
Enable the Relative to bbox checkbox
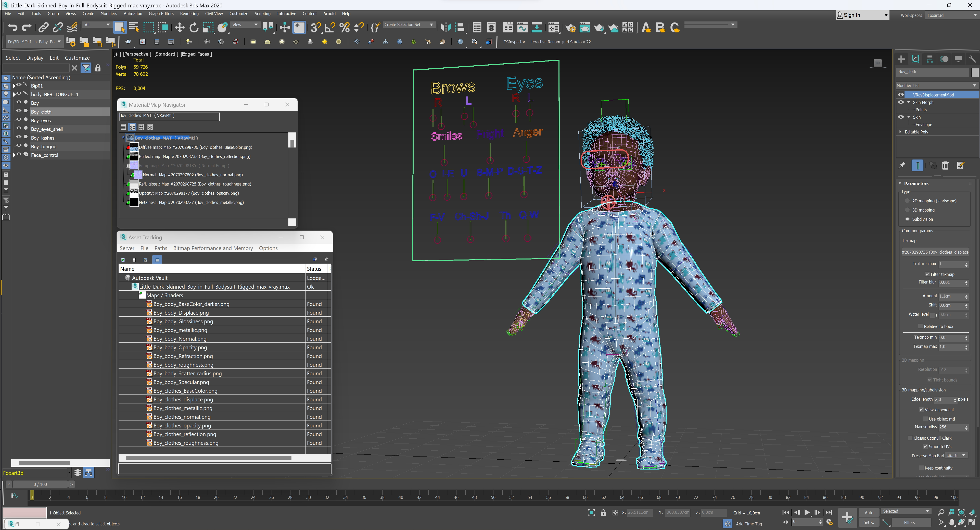[x=921, y=326]
